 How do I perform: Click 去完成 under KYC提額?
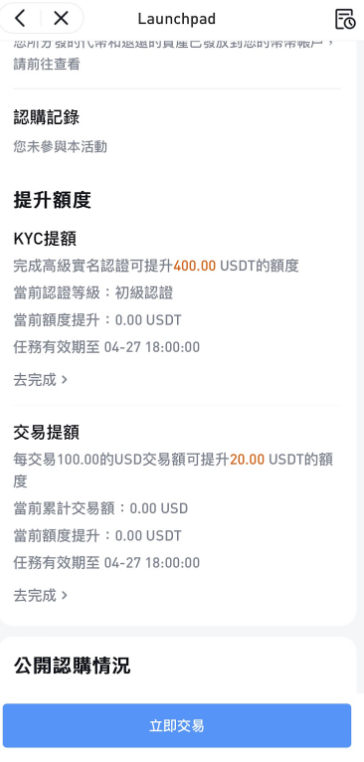(35, 380)
